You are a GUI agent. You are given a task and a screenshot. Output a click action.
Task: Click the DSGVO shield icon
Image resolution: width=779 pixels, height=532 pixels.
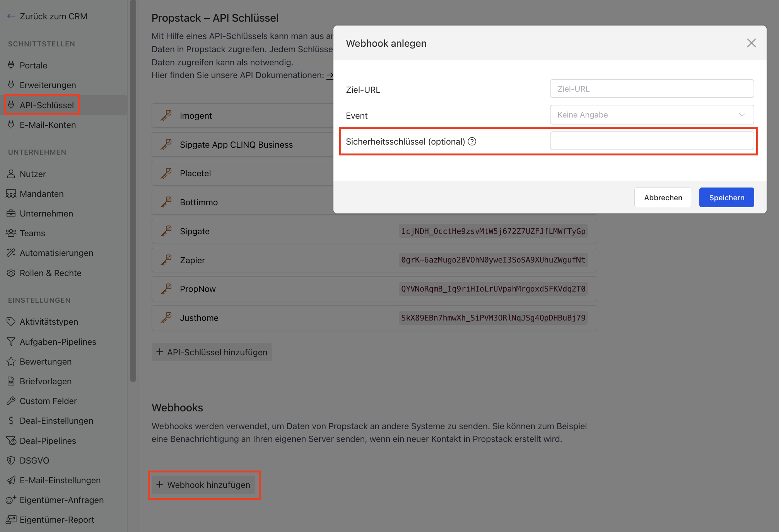[x=11, y=460]
